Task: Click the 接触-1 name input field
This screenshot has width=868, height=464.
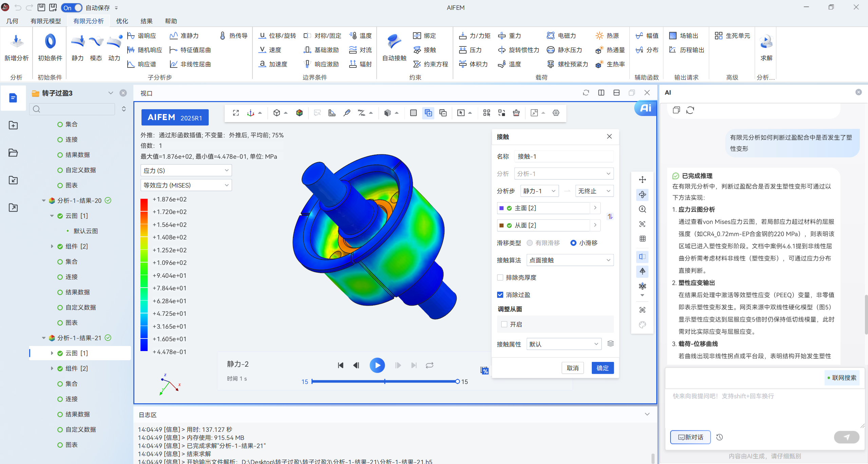Action: (x=564, y=156)
